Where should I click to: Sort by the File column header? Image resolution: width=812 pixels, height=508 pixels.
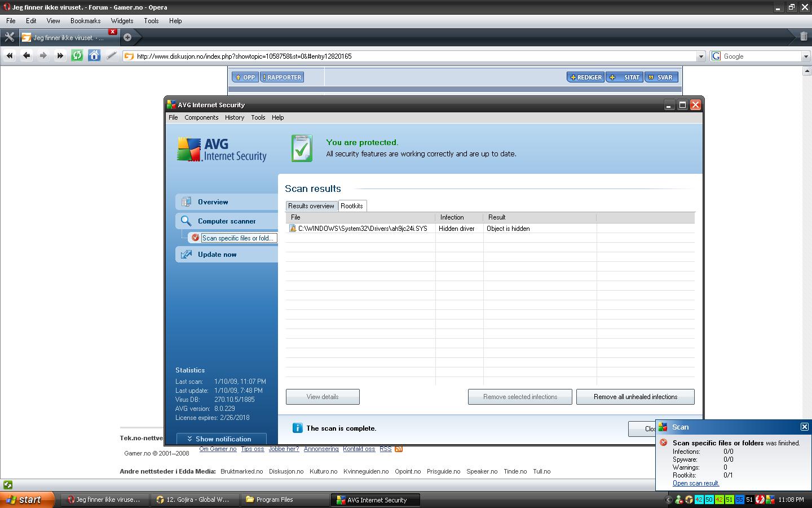(x=360, y=217)
